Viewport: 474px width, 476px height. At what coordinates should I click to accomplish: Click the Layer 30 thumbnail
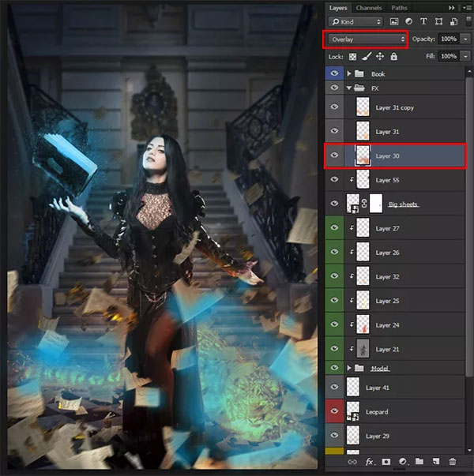363,156
